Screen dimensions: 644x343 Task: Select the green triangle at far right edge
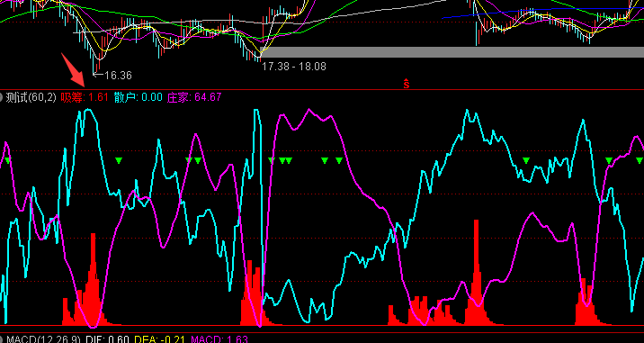[640, 160]
